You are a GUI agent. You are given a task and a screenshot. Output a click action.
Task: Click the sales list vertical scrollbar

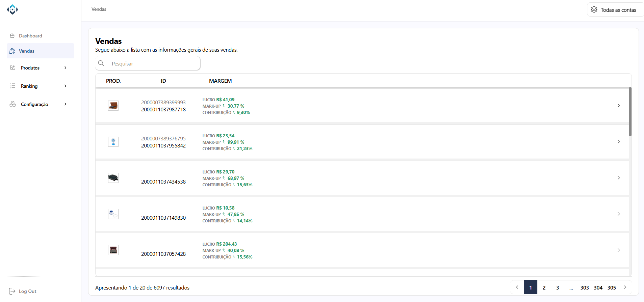coord(630,112)
